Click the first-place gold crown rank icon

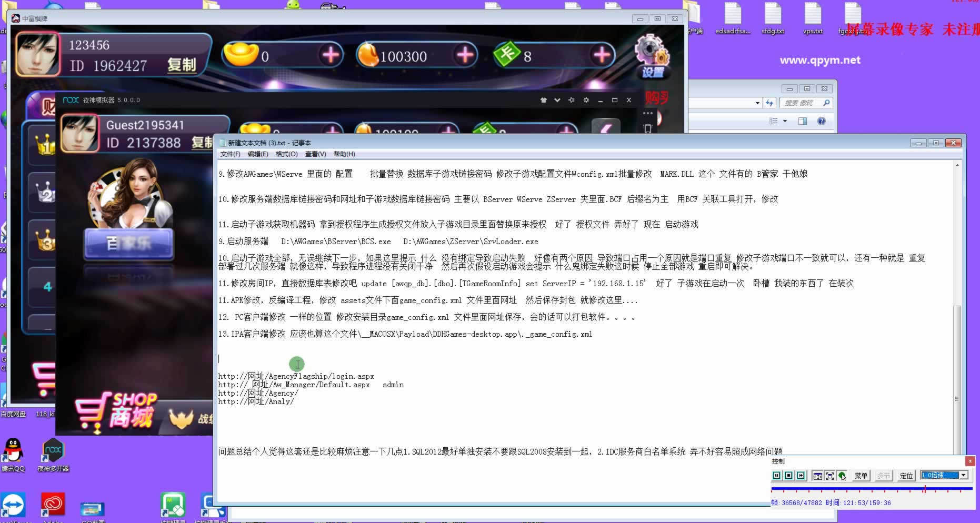click(45, 144)
